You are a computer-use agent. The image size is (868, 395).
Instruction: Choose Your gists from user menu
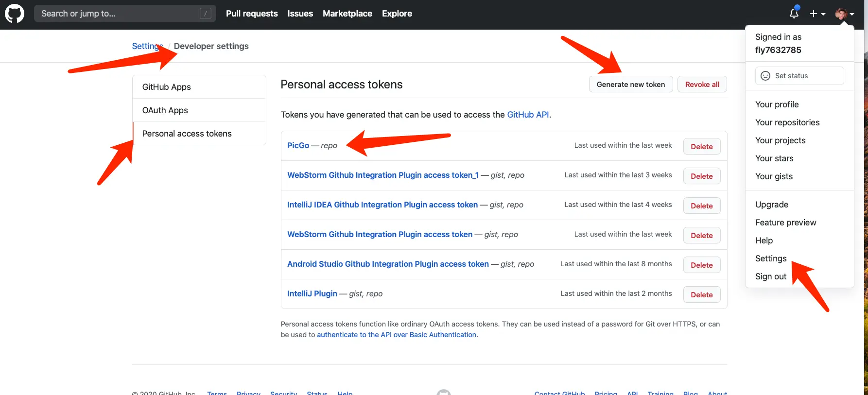774,176
